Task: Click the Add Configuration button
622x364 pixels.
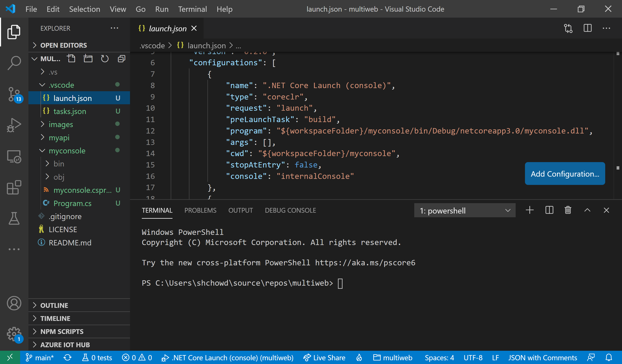Action: coord(565,174)
